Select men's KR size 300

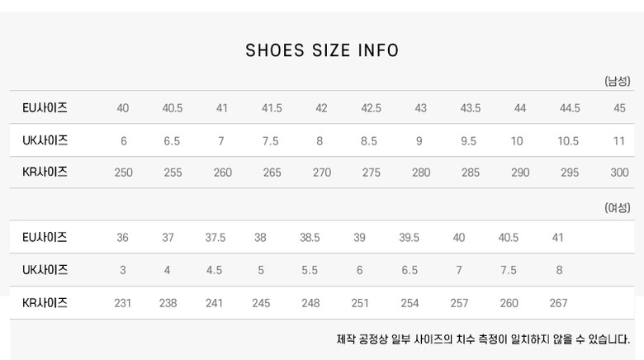click(619, 173)
